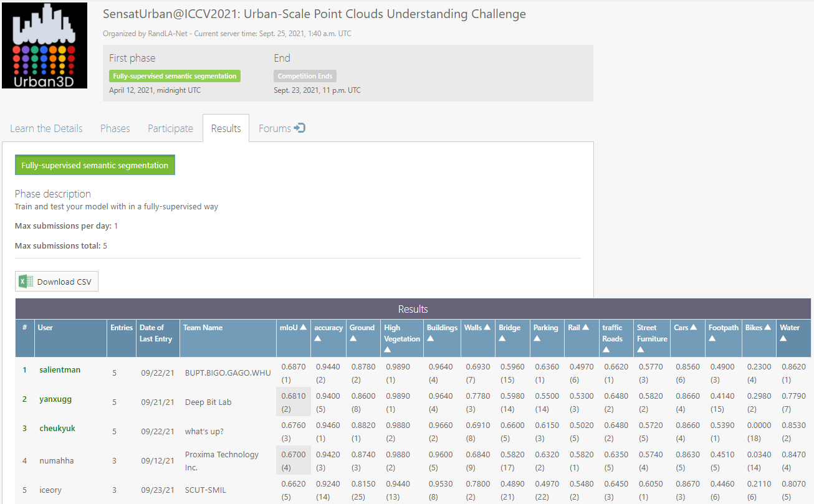Click mIoU value 0.6870

point(294,367)
